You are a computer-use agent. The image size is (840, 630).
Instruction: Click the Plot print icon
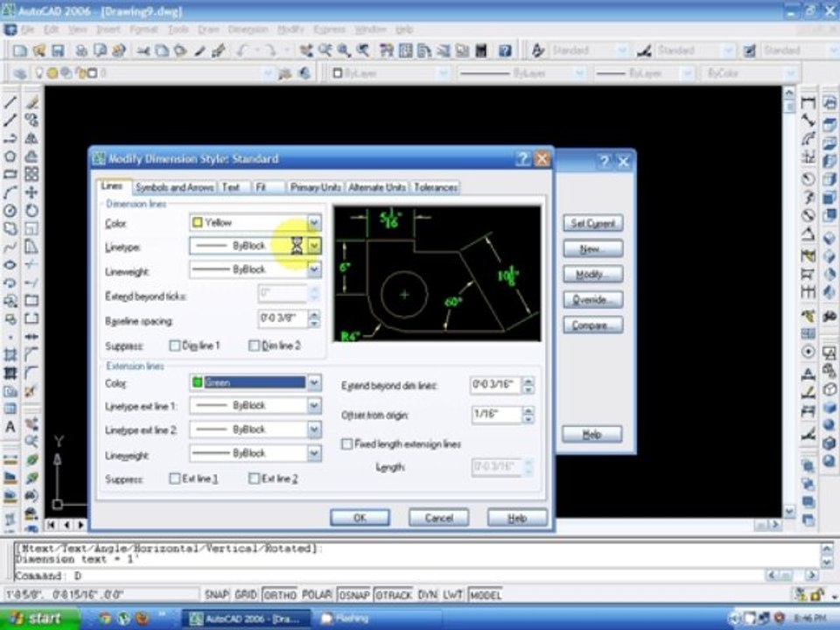point(80,51)
